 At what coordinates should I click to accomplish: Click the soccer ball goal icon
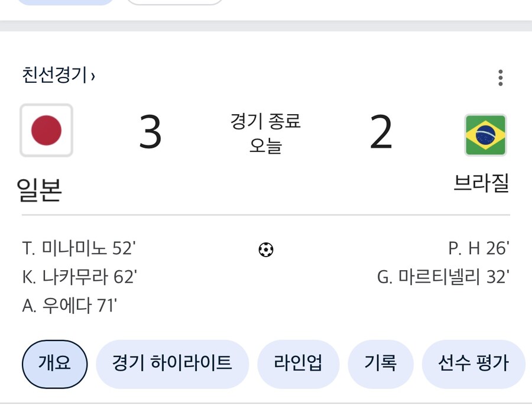(266, 250)
